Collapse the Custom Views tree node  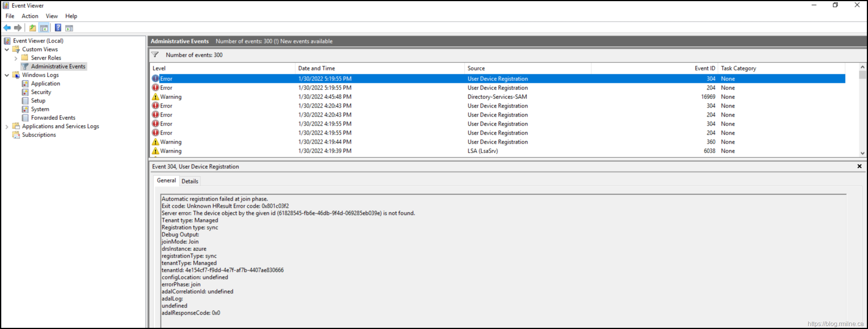7,49
